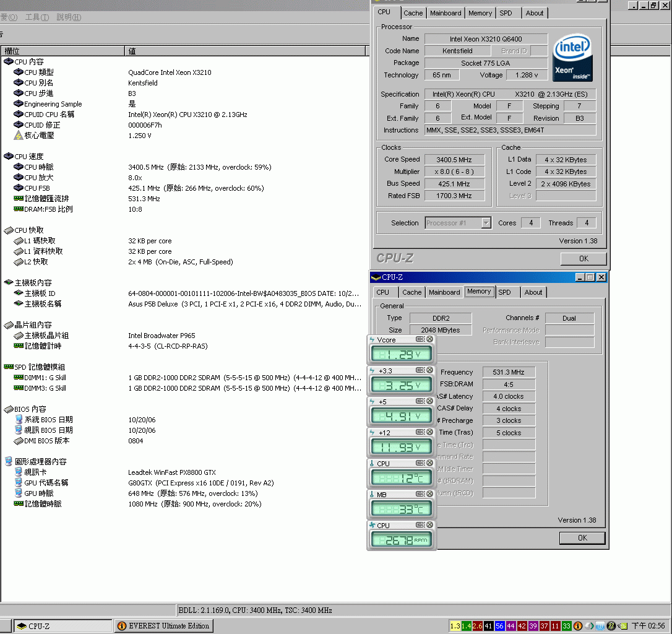Click the lightning icon on the Vcore gadget
Screen dimensions: 672x634
372,339
